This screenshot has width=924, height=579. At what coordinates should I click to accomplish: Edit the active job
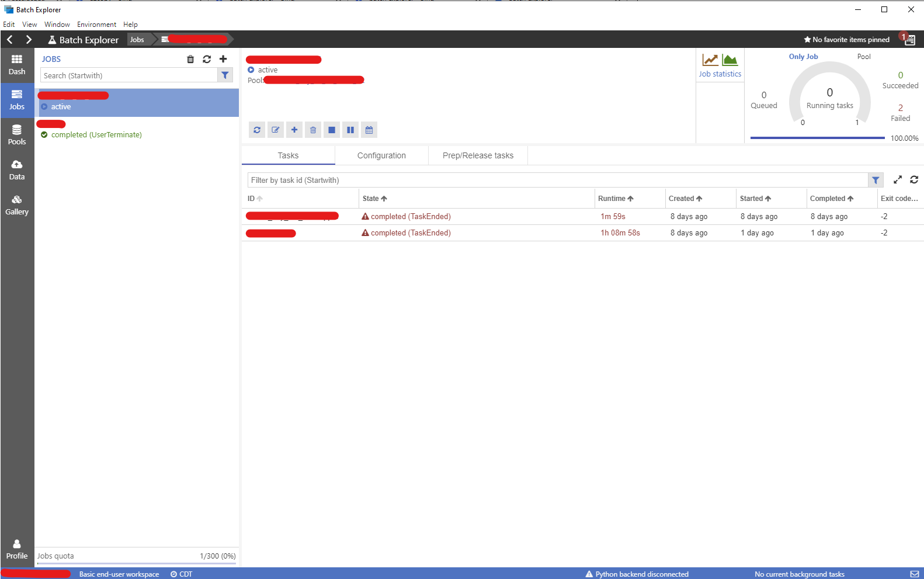(276, 130)
